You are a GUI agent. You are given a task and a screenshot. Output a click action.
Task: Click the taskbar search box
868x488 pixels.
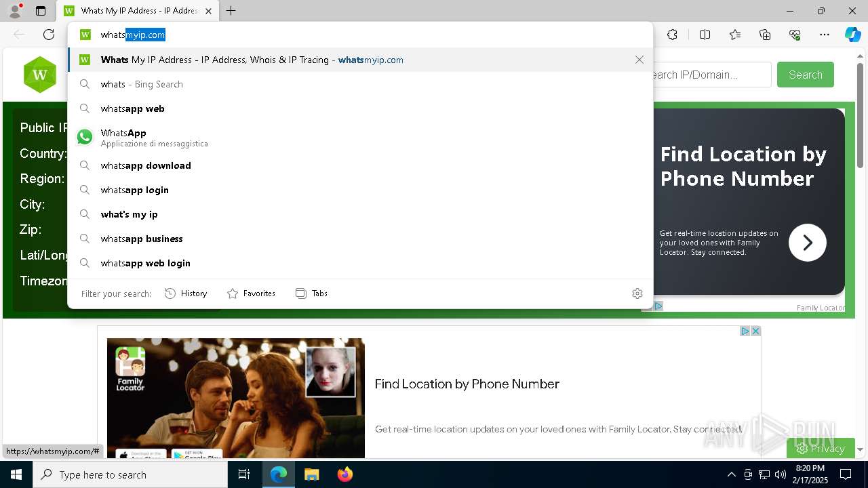point(130,474)
